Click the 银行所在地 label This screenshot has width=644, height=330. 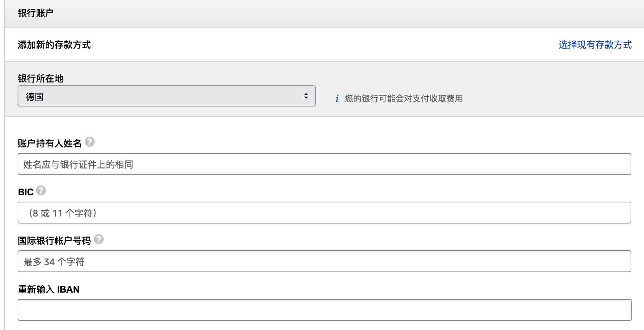click(x=41, y=78)
